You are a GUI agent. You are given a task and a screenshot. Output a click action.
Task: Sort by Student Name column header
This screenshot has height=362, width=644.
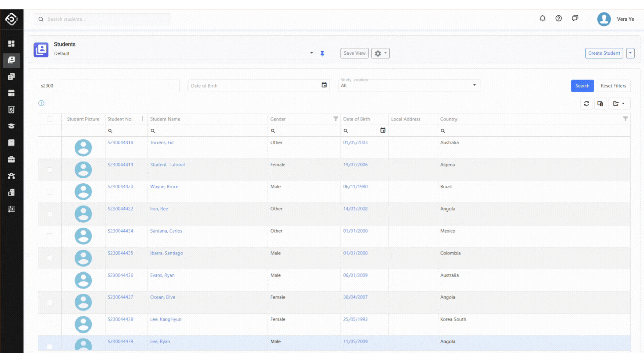click(165, 119)
